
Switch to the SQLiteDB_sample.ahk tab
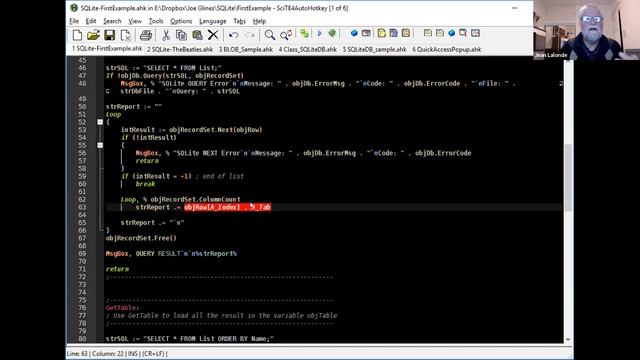pos(374,49)
